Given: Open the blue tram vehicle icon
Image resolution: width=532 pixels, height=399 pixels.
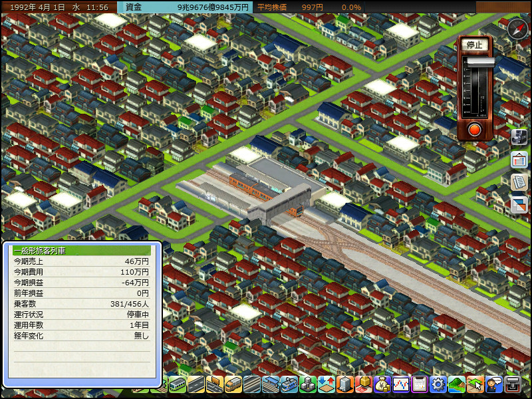Looking at the screenshot, I should [289, 384].
